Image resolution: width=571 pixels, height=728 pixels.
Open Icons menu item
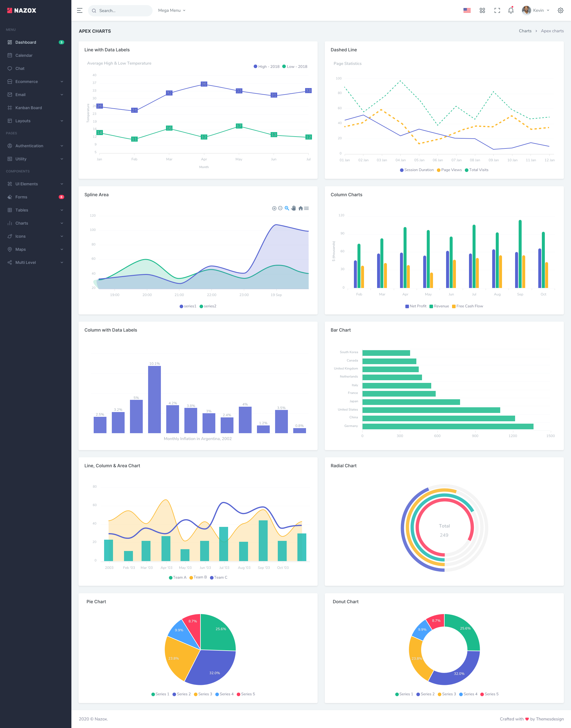click(35, 236)
